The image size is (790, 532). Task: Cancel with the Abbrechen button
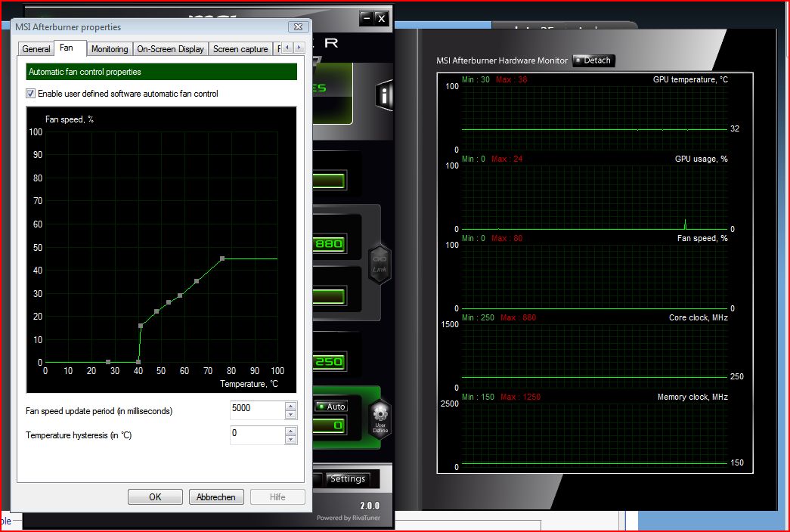tap(216, 496)
